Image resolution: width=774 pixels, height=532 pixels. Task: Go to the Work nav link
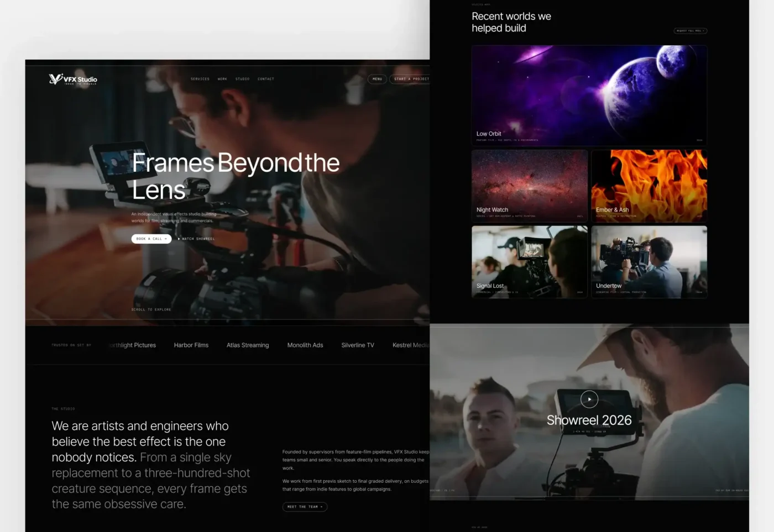222,79
